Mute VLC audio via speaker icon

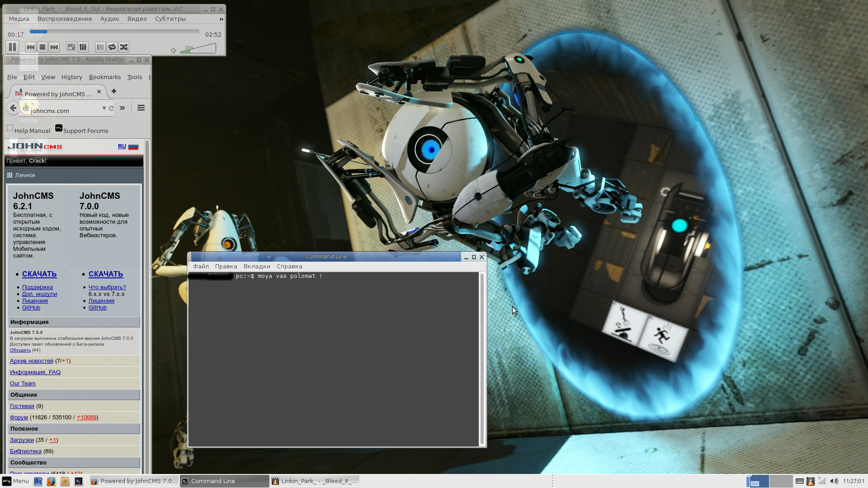tap(174, 51)
